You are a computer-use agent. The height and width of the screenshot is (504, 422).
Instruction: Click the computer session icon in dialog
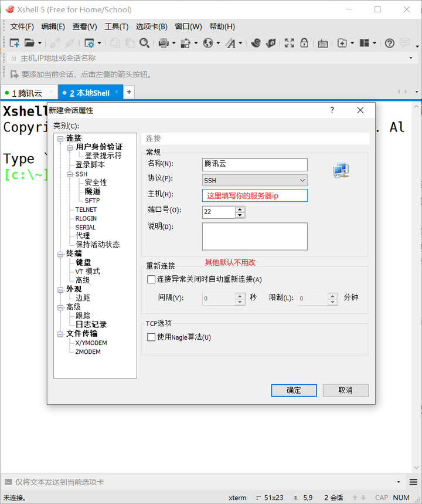click(341, 170)
